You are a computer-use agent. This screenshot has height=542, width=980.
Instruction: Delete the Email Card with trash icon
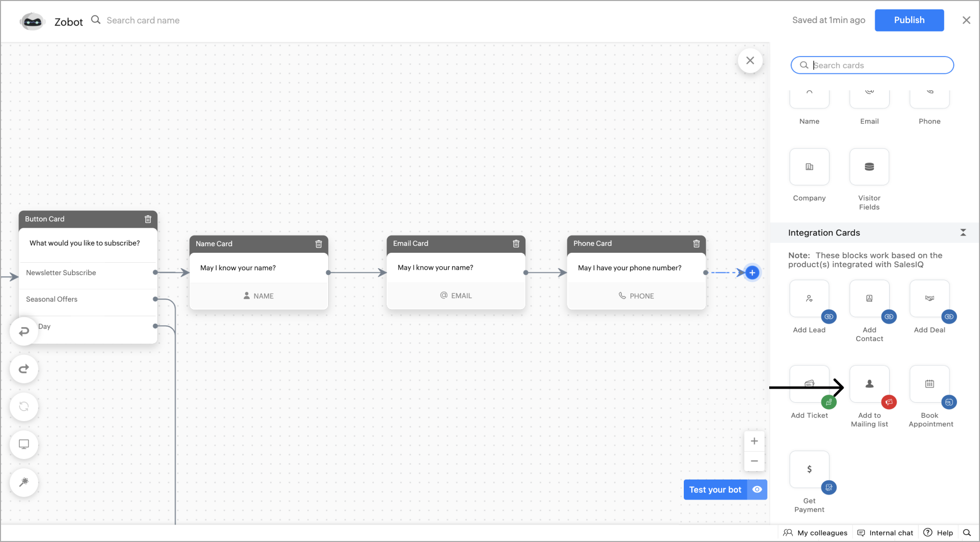(x=516, y=244)
